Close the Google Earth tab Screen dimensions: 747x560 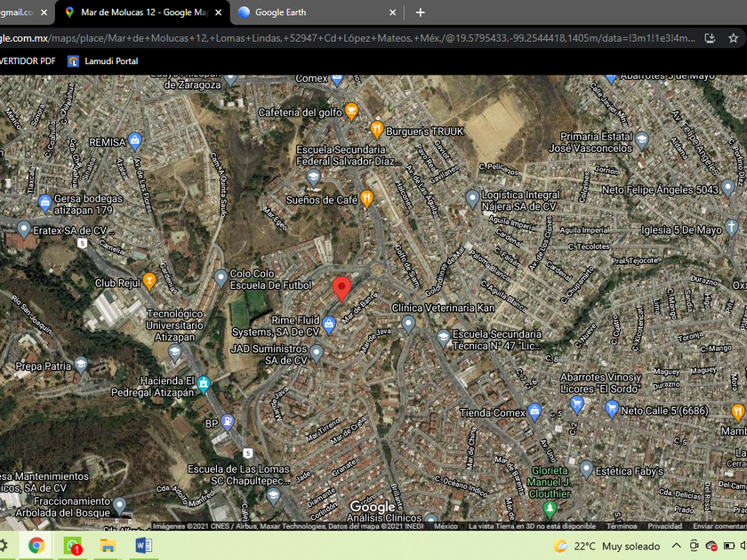[392, 12]
